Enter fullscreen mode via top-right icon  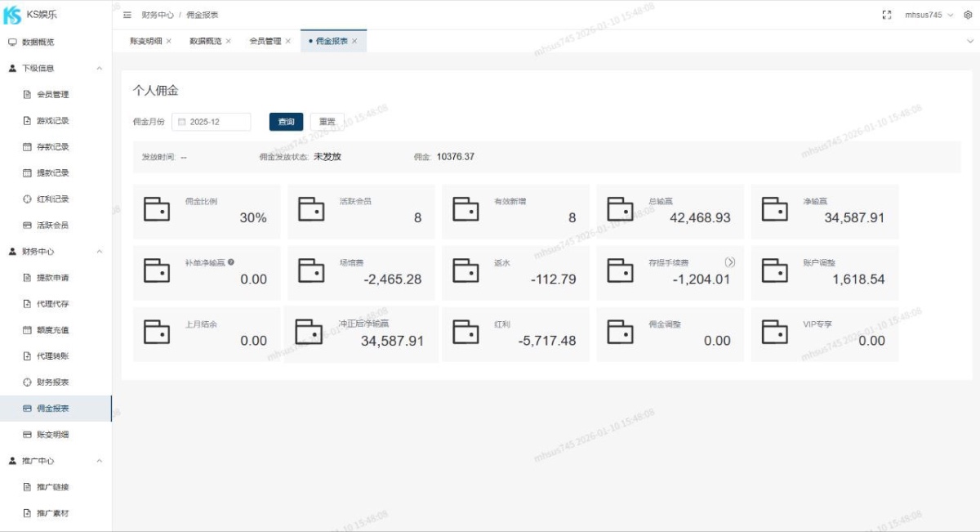(x=887, y=15)
